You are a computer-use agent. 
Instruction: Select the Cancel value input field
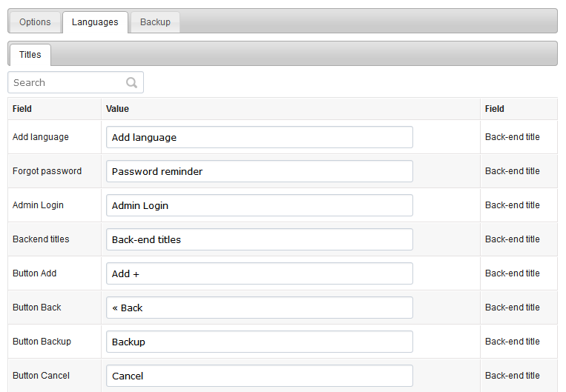tap(260, 376)
